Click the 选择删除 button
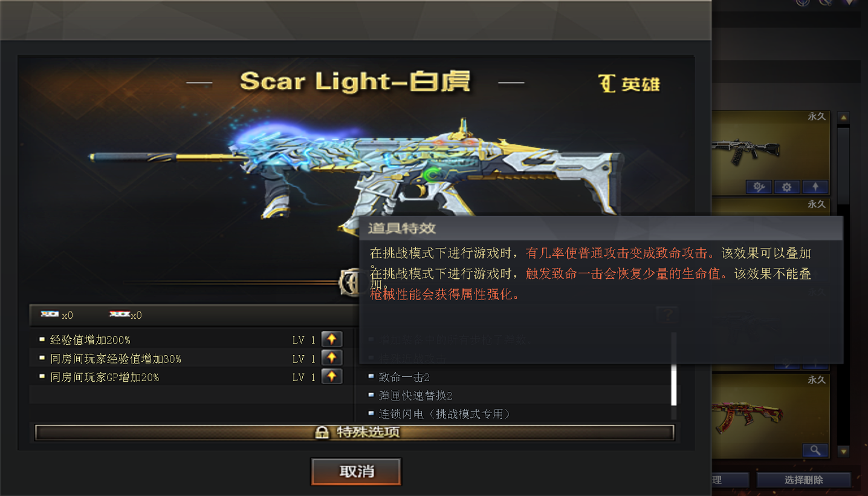This screenshot has width=868, height=496. (803, 480)
